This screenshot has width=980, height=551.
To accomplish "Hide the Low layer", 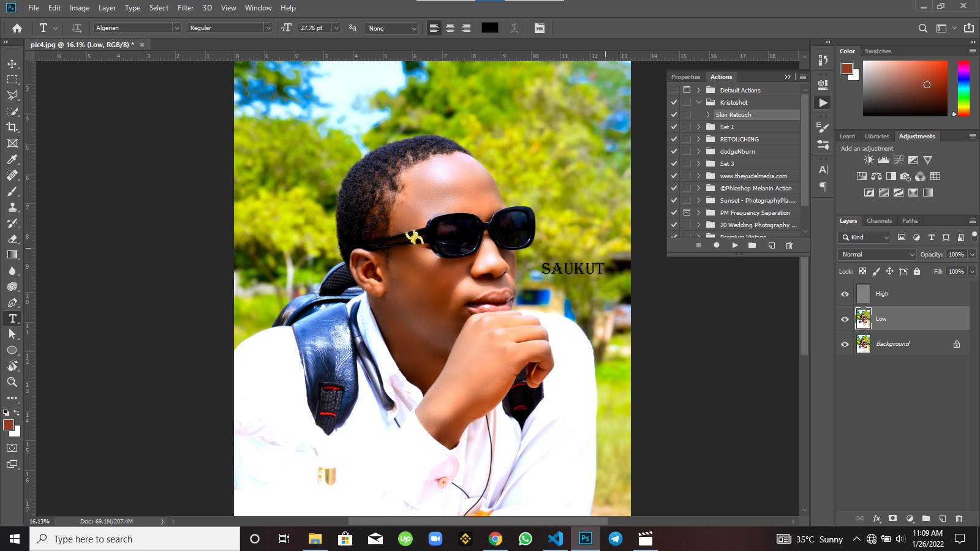I will coord(845,319).
